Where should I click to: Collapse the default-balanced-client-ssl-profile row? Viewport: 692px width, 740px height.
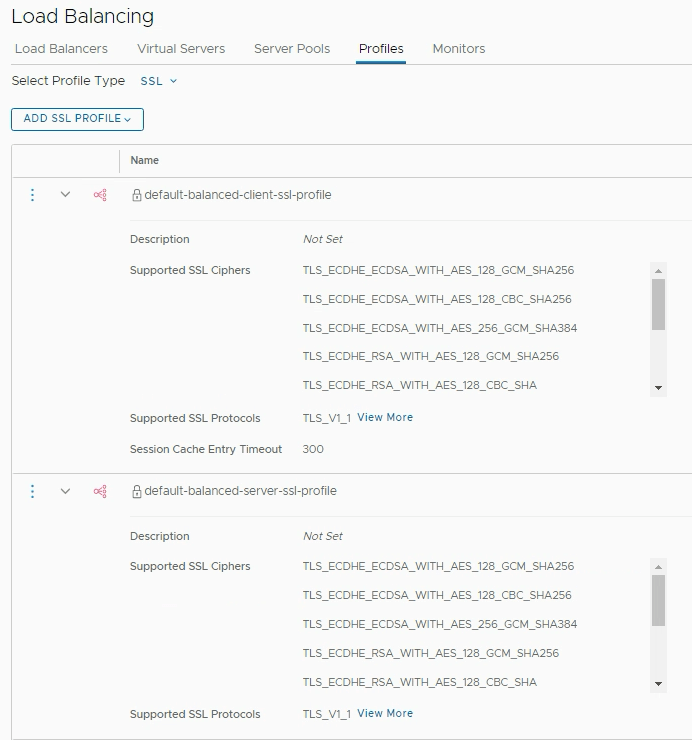(x=66, y=195)
